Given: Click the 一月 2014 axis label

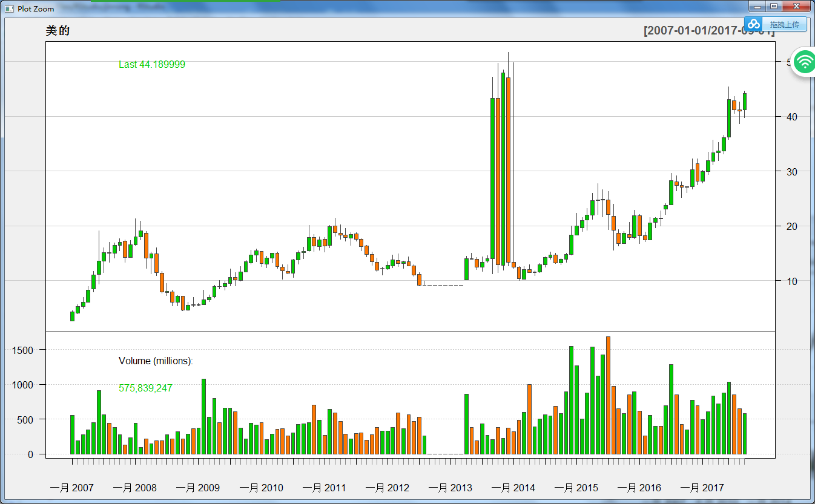Looking at the screenshot, I should 513,488.
